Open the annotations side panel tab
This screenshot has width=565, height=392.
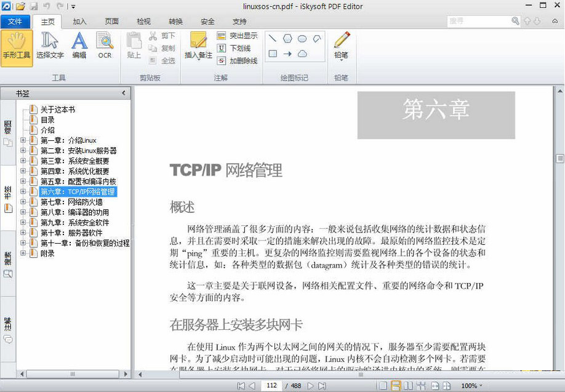(x=8, y=329)
